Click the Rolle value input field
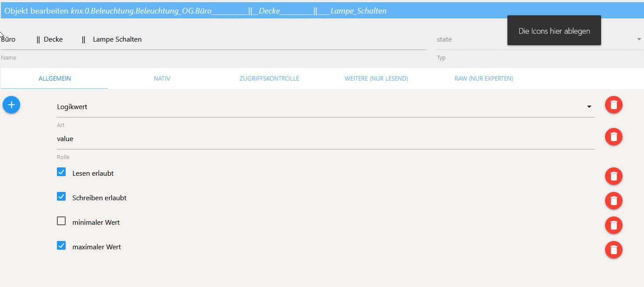Image resolution: width=644 pixels, height=287 pixels. coord(326,139)
